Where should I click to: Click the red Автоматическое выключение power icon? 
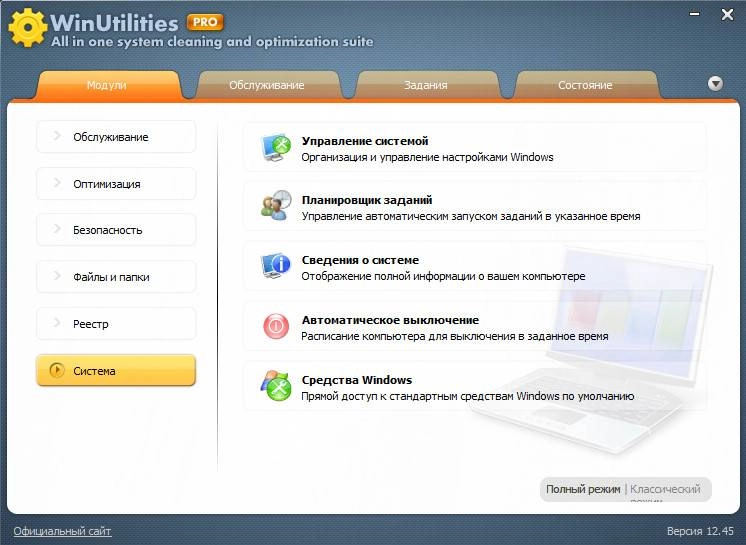click(276, 326)
